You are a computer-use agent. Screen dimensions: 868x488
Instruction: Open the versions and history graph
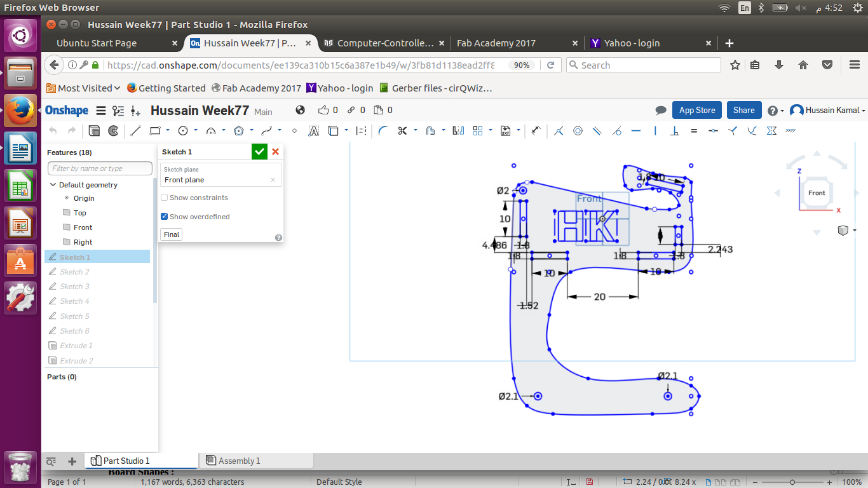(x=118, y=111)
